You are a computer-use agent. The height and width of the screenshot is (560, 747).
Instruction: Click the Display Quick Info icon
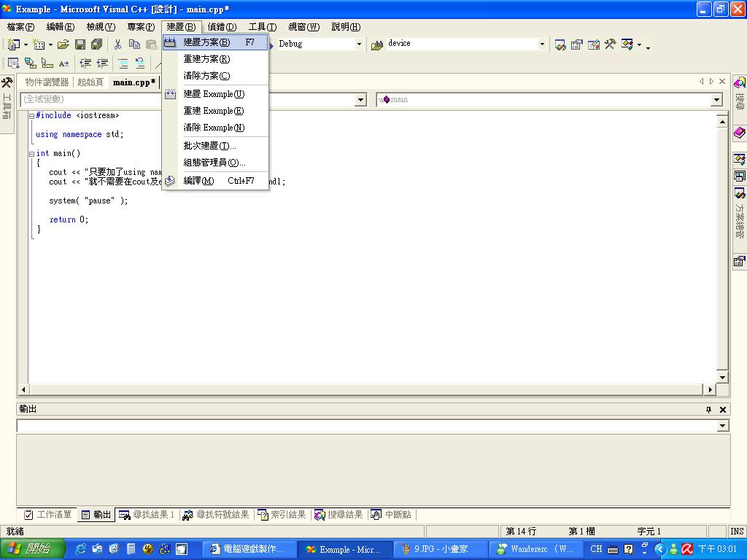[x=47, y=63]
